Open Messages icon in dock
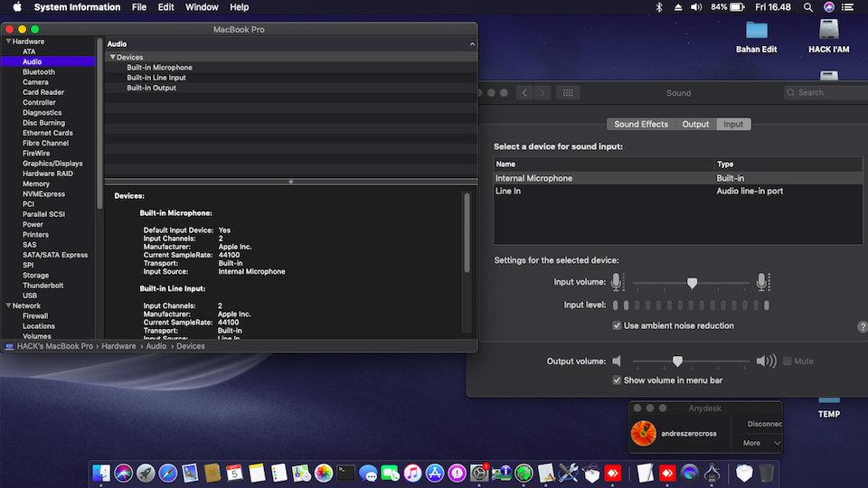The image size is (868, 488). (368, 473)
